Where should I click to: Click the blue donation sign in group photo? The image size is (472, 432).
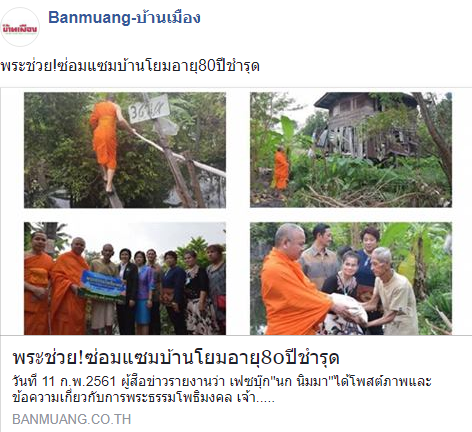point(103,287)
